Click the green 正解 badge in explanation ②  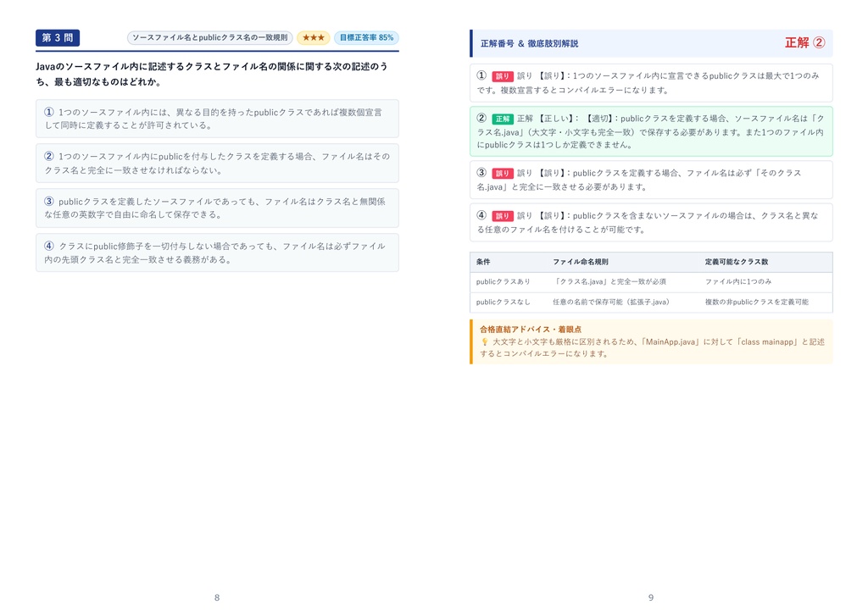coord(502,119)
